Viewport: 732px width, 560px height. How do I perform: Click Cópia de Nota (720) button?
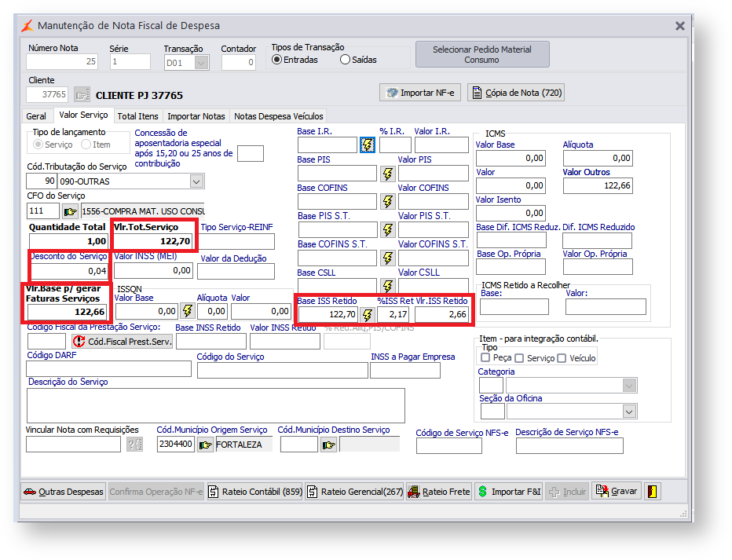point(516,93)
